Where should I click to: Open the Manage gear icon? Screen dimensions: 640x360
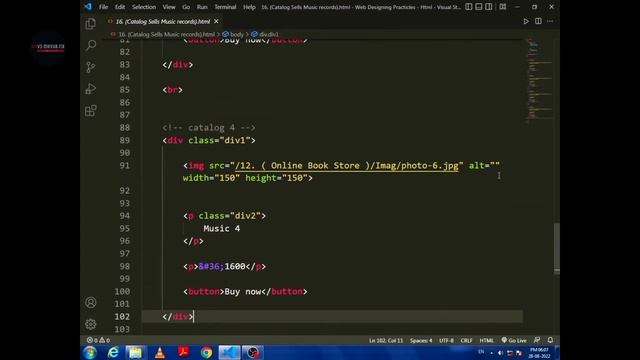coord(91,324)
